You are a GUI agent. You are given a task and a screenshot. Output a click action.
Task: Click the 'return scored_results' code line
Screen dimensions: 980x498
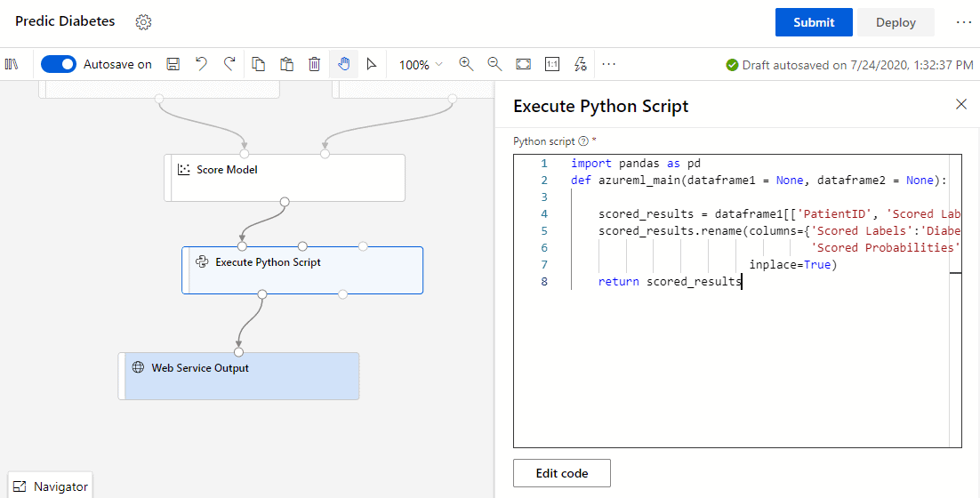(x=670, y=281)
